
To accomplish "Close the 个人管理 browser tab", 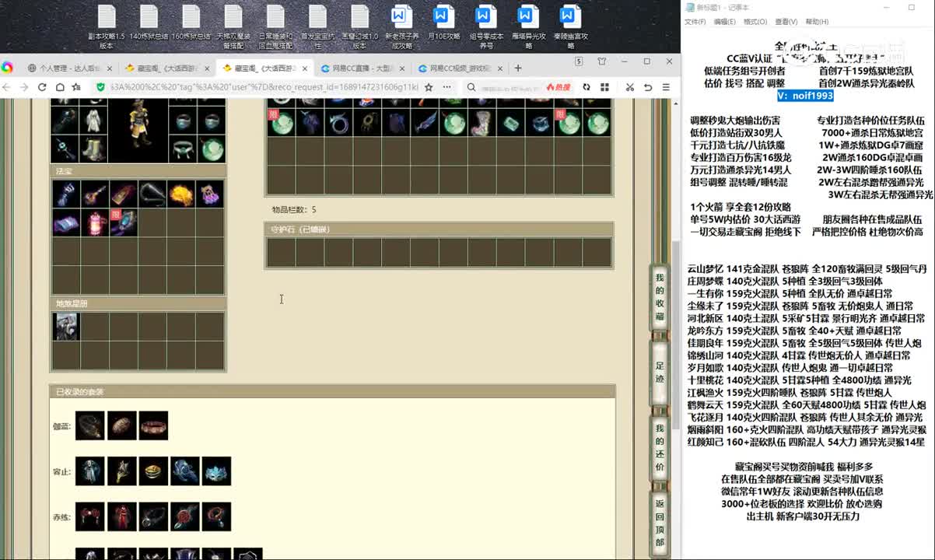I will (x=110, y=68).
